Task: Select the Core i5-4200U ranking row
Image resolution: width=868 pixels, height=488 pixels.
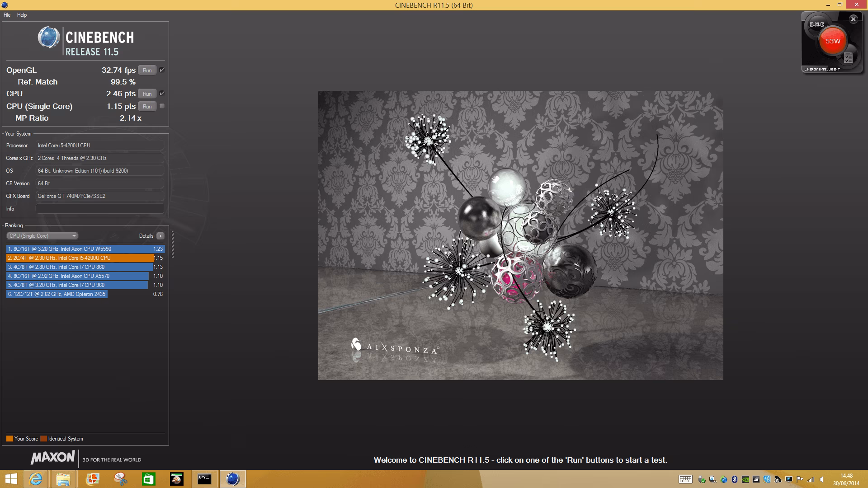Action: point(85,258)
